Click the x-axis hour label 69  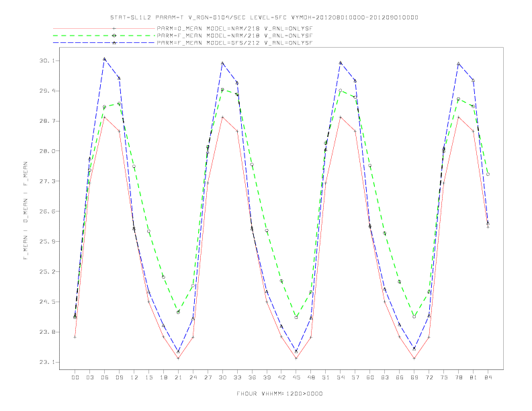[x=414, y=377]
